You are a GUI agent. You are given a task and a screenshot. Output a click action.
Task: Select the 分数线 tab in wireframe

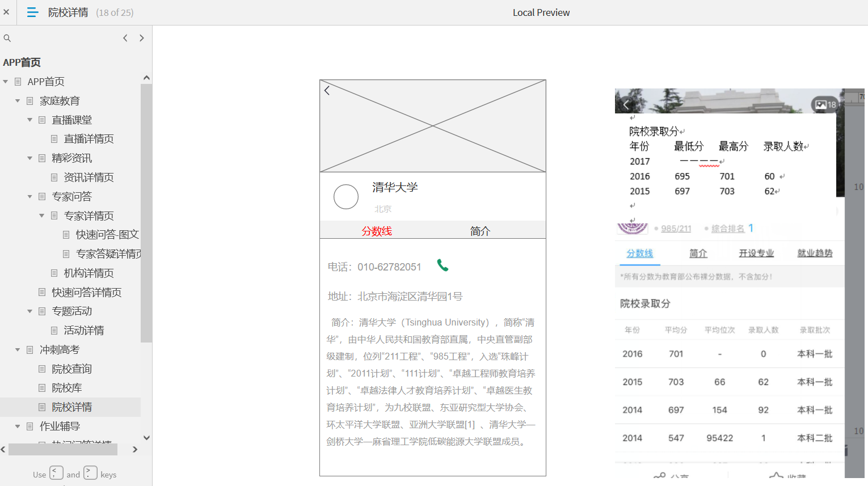pos(377,231)
